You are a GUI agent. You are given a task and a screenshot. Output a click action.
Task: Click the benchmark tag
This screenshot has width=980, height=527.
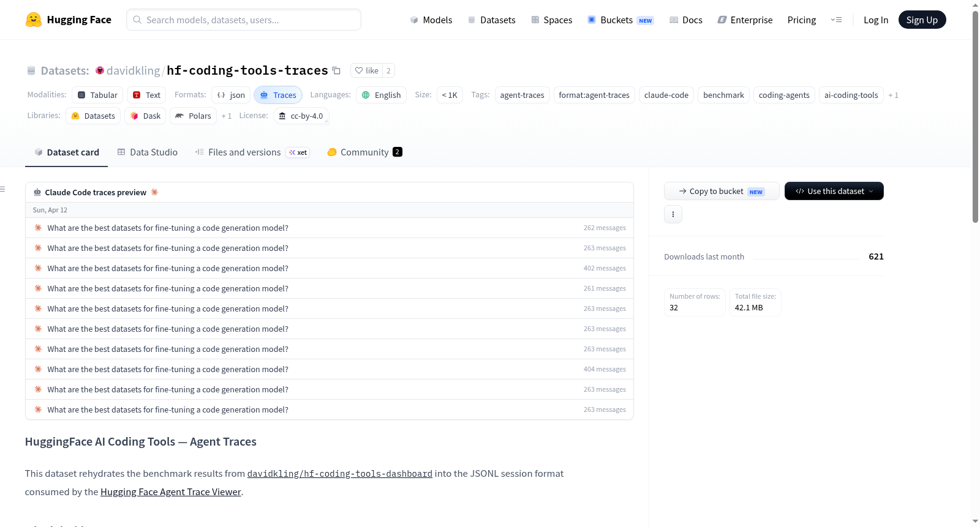(x=723, y=95)
